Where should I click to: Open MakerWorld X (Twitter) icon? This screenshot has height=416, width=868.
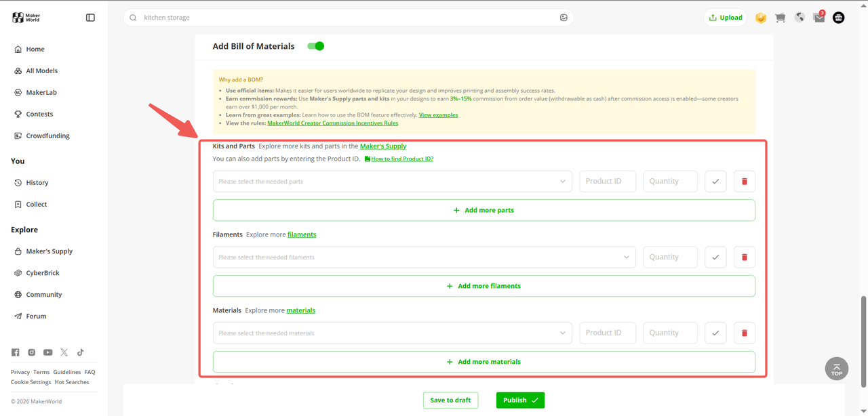pos(64,352)
